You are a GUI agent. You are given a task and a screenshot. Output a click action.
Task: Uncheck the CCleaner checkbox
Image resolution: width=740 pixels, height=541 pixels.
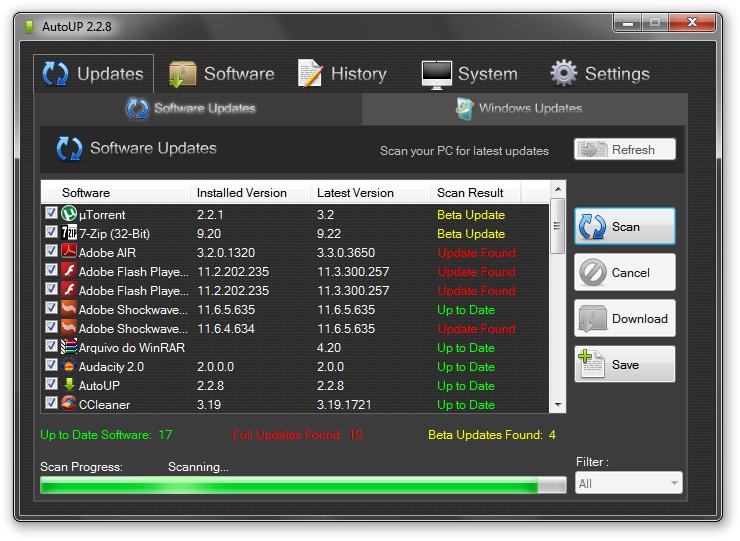point(51,403)
